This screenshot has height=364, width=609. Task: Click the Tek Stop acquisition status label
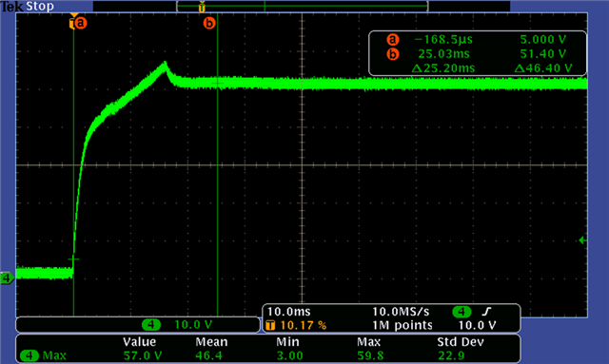[28, 7]
